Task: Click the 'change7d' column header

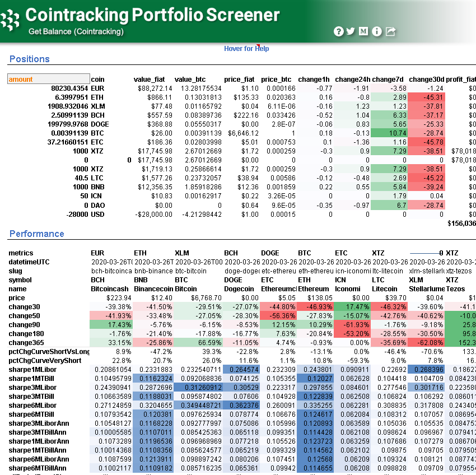Action: pos(388,80)
